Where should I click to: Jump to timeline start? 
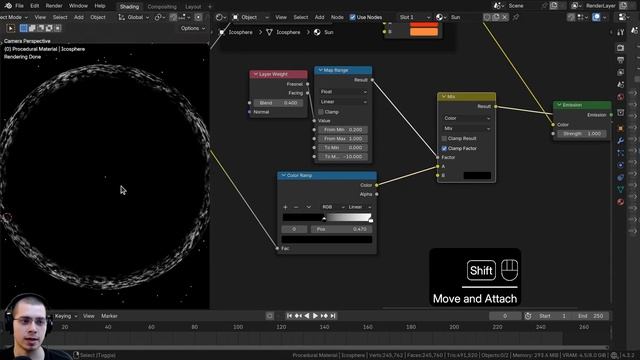[x=289, y=316]
